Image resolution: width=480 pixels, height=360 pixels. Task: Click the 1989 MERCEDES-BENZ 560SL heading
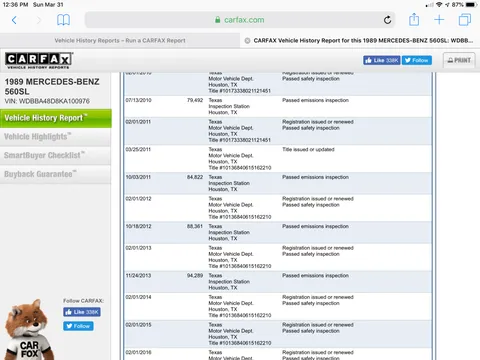(x=52, y=86)
